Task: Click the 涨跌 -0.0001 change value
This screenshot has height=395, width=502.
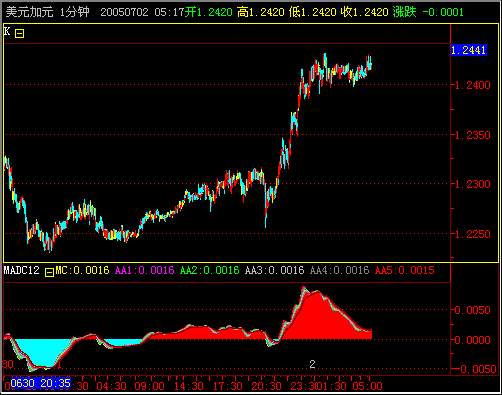Action: 428,12
